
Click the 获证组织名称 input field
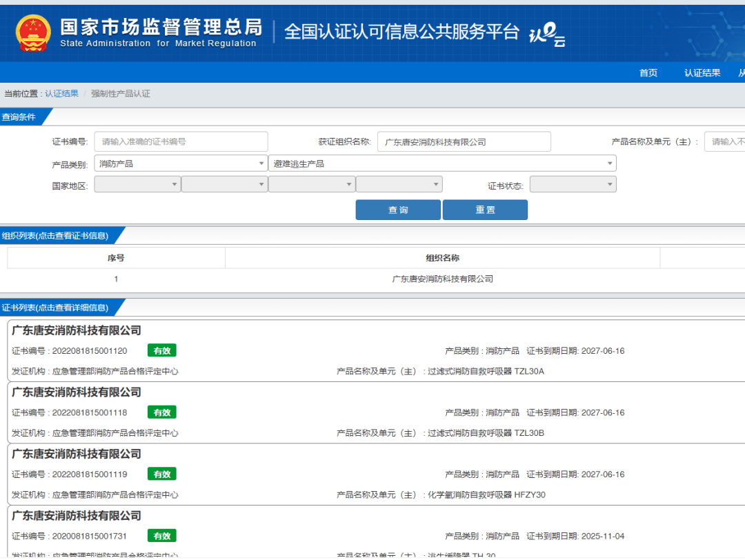click(464, 141)
